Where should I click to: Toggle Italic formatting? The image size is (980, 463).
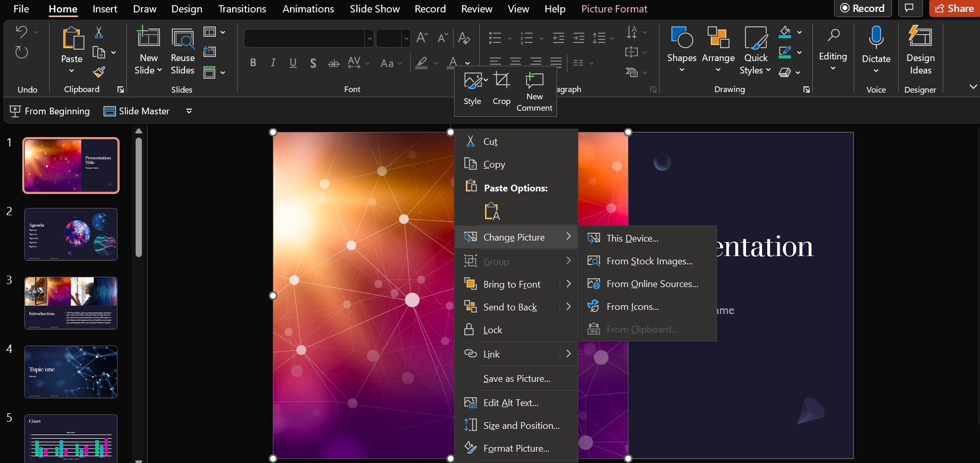click(273, 63)
